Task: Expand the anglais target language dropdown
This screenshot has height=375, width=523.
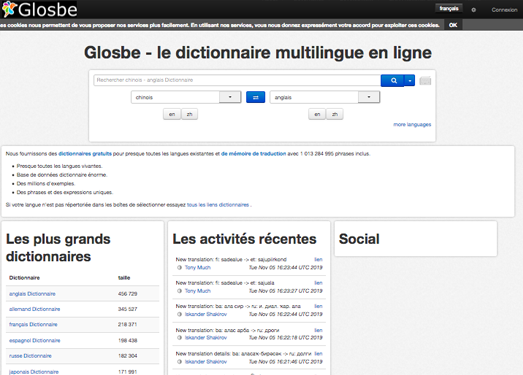Action: [x=369, y=97]
